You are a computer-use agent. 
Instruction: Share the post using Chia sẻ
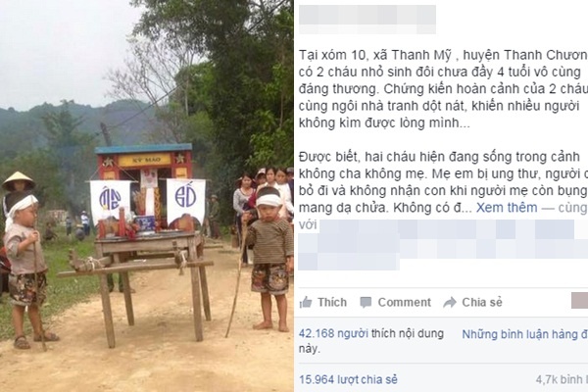472,303
